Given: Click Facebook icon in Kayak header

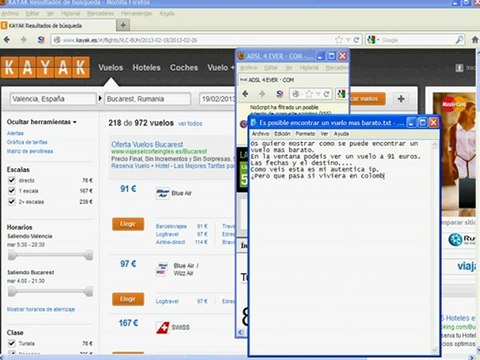Looking at the screenshot, I should (459, 68).
